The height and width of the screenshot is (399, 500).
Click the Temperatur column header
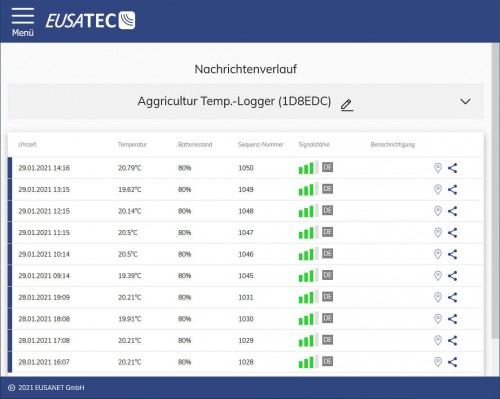(x=132, y=144)
